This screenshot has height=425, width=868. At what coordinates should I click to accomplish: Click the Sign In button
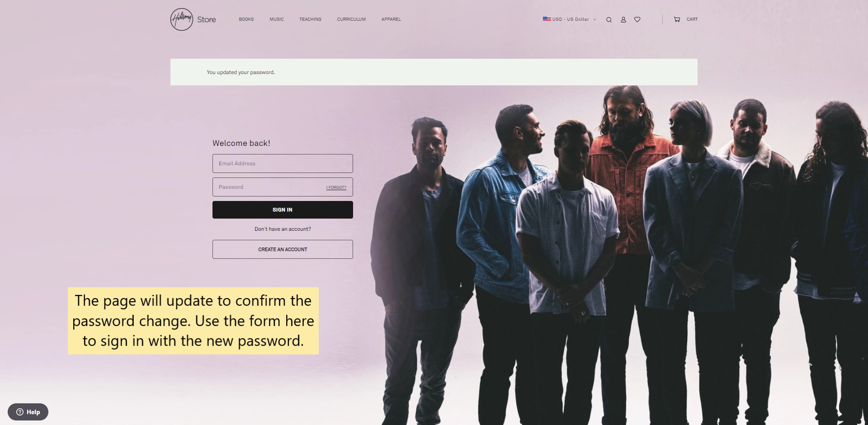[283, 210]
